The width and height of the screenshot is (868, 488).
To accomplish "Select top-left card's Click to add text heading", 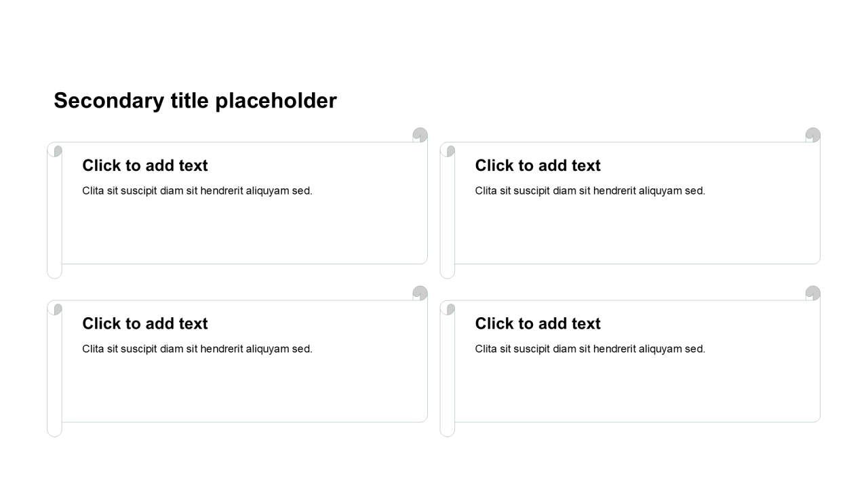I will (x=145, y=165).
